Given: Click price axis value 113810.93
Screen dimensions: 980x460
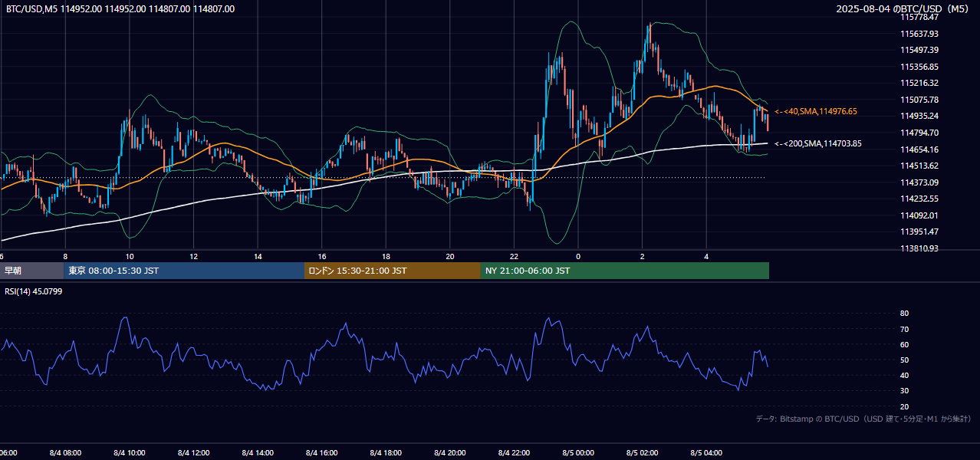Looking at the screenshot, I should (919, 248).
